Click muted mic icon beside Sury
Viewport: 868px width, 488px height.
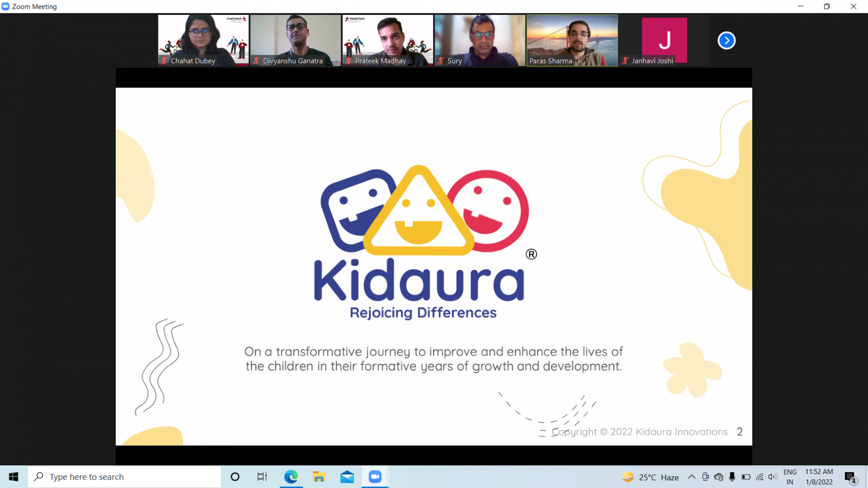441,61
